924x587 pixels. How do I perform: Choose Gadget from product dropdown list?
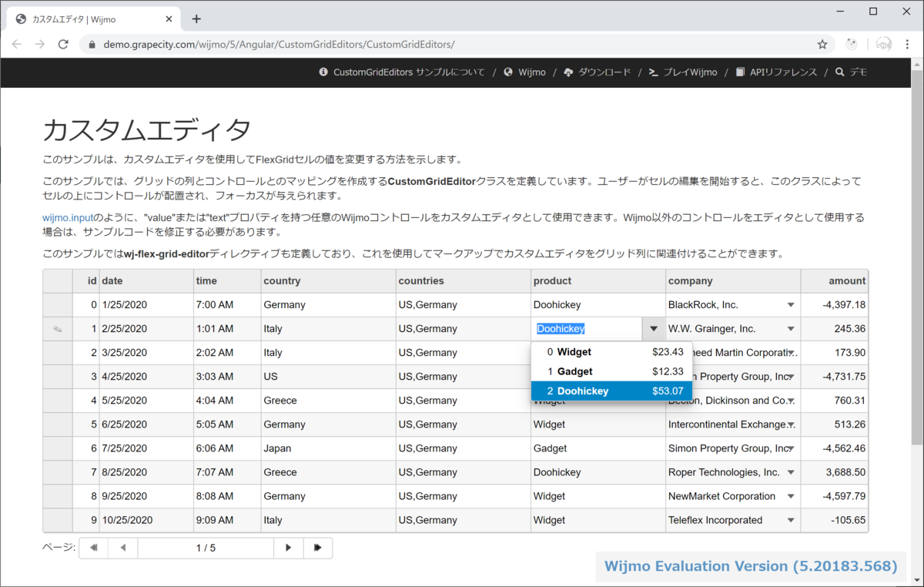pyautogui.click(x=611, y=371)
